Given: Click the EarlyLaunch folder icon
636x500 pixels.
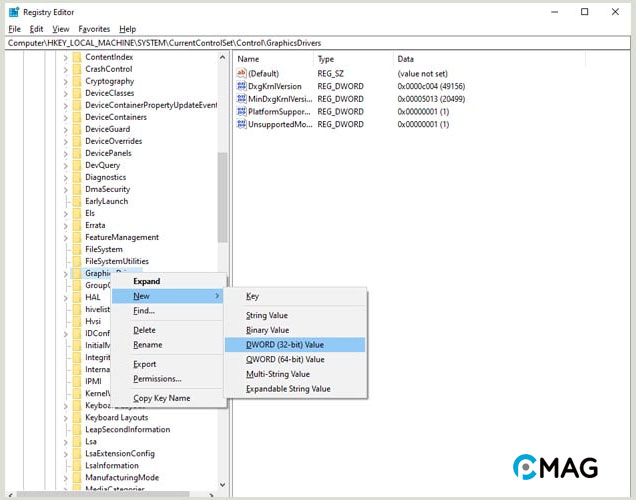Looking at the screenshot, I should 77,201.
